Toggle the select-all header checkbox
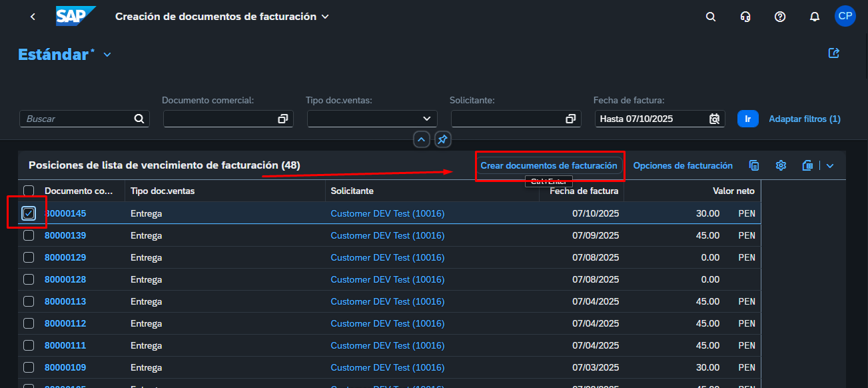 [x=29, y=191]
